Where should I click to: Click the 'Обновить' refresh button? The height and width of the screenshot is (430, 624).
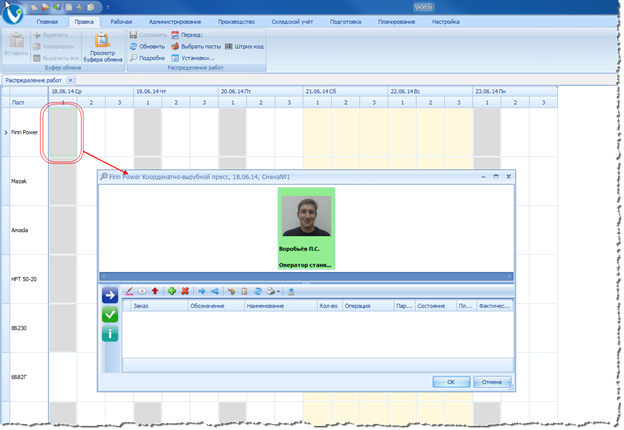147,46
